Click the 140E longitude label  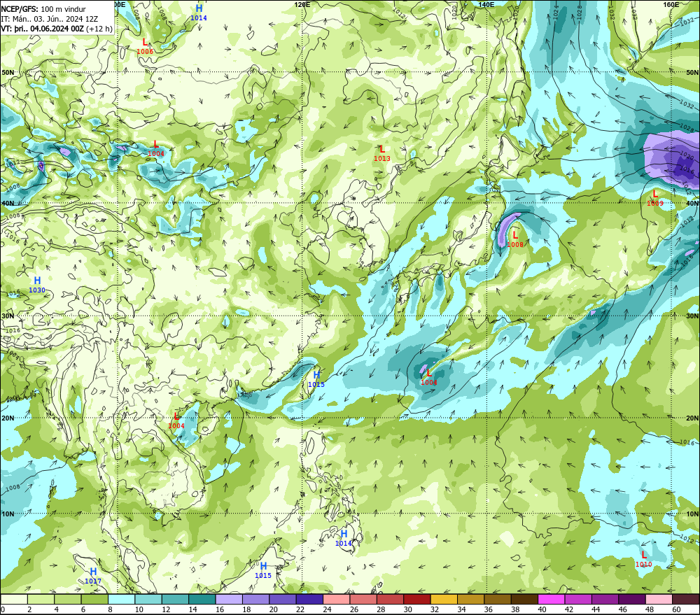486,4
